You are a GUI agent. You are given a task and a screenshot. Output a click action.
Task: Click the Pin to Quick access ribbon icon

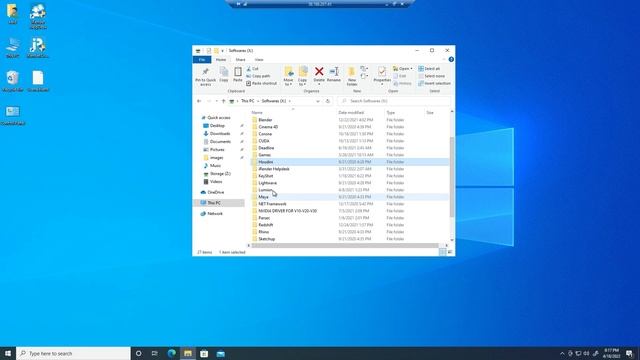205,76
